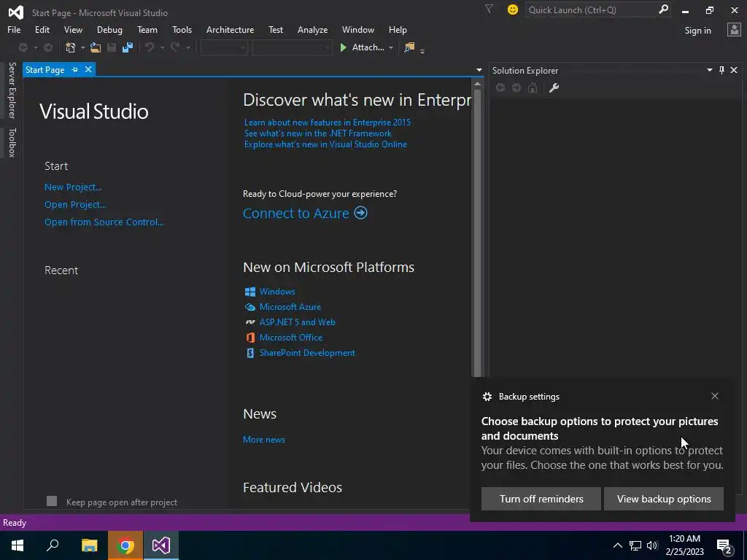Click Sign in at top right
The height and width of the screenshot is (560, 747).
(x=697, y=31)
